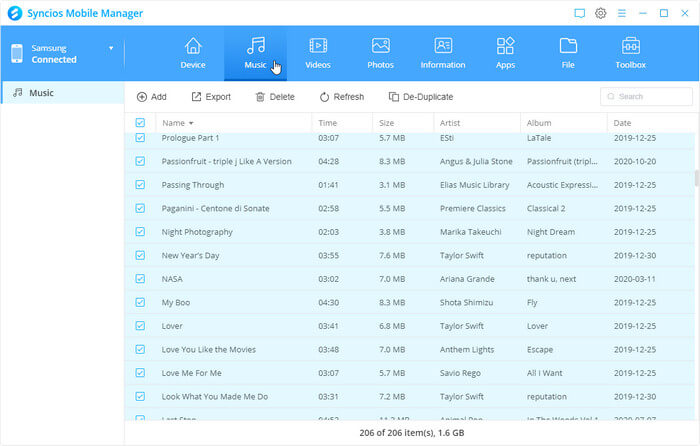
Task: Click artist 'Shota Shimizu'
Action: point(467,303)
